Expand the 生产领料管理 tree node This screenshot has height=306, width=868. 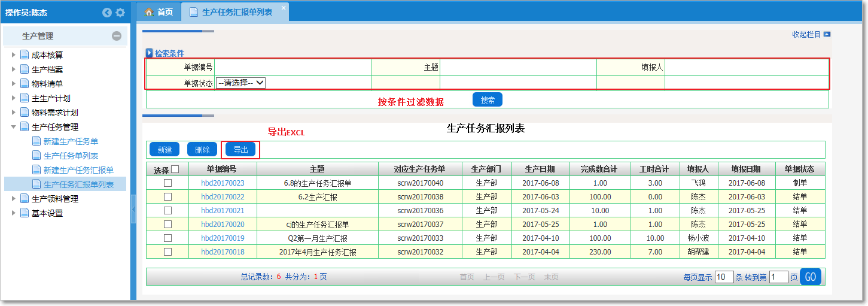[14, 199]
